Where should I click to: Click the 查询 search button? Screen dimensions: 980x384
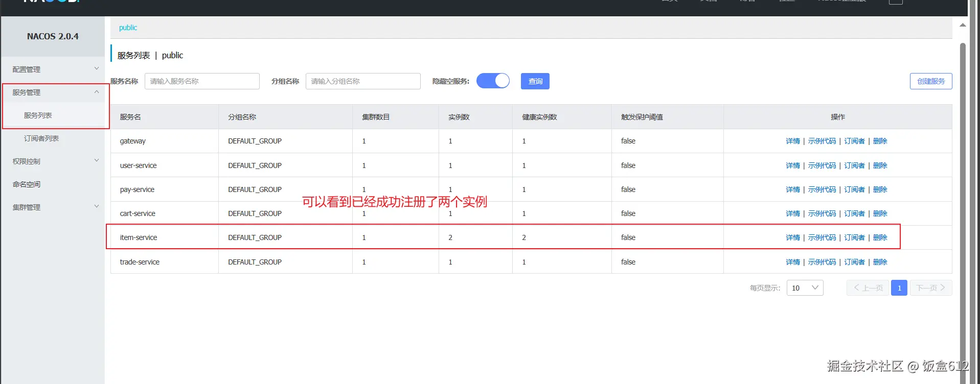coord(535,81)
